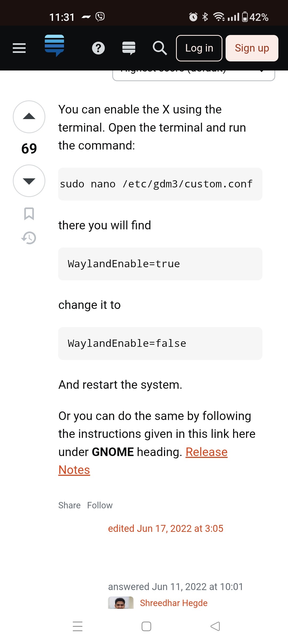Downvote the WaylandEnable answer

pos(29,181)
